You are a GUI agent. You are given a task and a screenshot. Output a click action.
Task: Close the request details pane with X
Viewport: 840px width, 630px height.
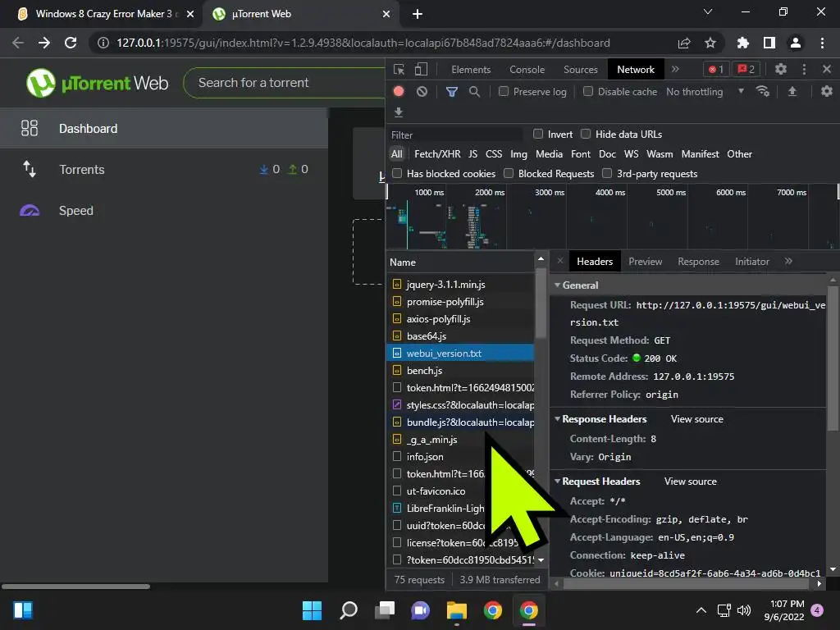coord(559,261)
